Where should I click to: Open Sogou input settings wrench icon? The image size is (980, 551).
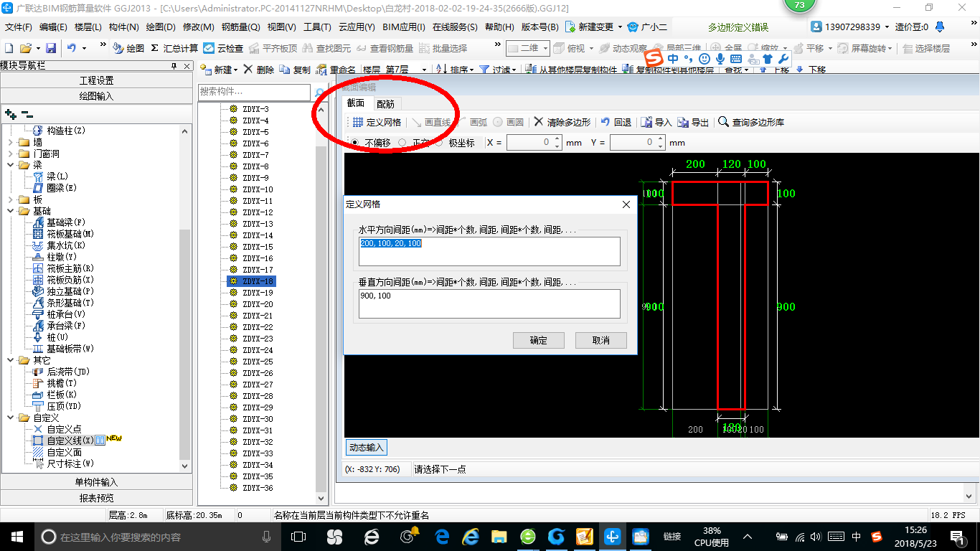783,58
